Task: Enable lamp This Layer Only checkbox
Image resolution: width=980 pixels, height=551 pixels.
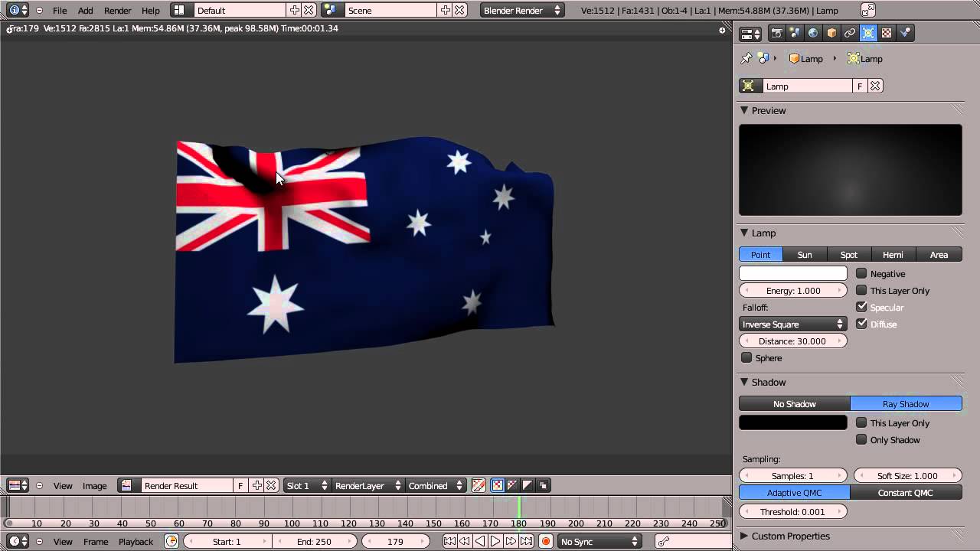Action: [x=861, y=290]
